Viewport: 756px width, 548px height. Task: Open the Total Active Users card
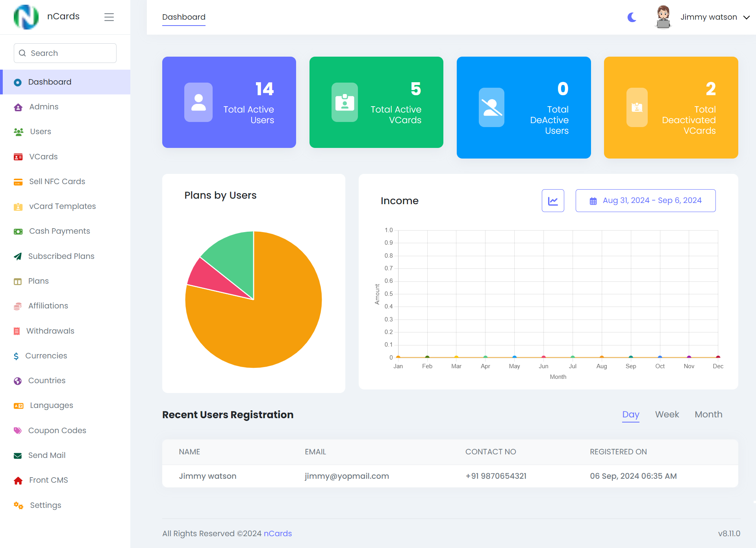click(x=229, y=102)
